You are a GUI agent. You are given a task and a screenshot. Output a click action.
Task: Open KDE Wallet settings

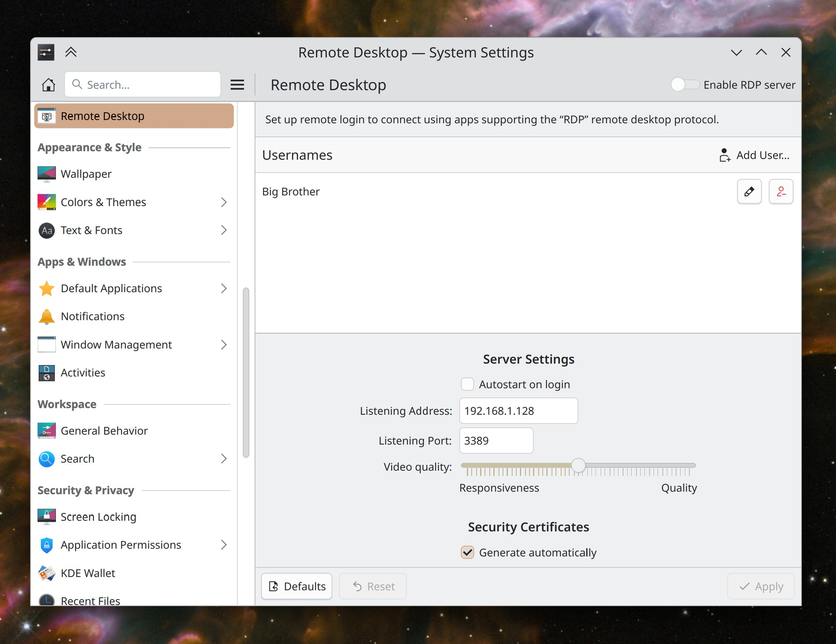point(88,573)
